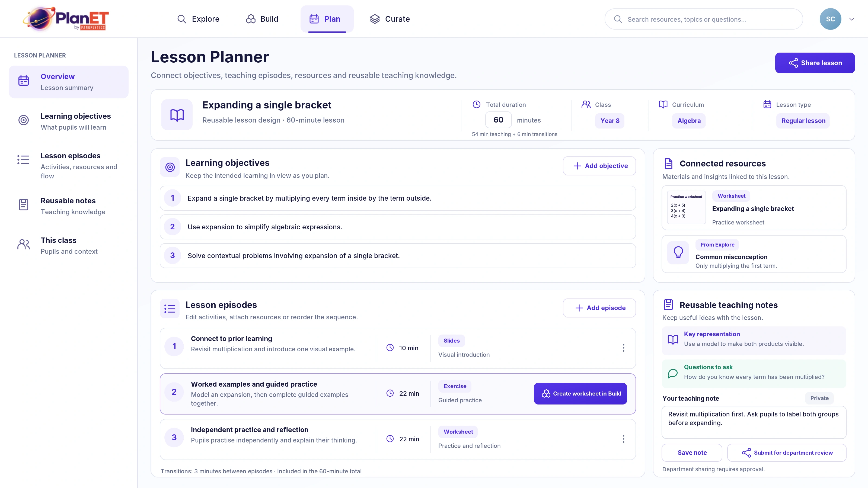The width and height of the screenshot is (868, 488).
Task: Select objective 2 about simplifying algebraic expressions
Action: [398, 227]
